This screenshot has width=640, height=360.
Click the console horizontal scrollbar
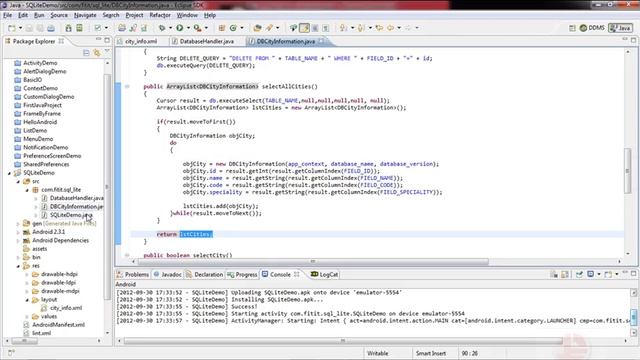point(343,340)
